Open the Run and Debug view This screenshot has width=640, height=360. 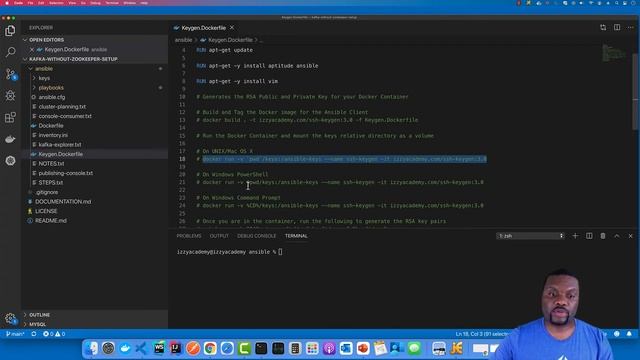10,96
